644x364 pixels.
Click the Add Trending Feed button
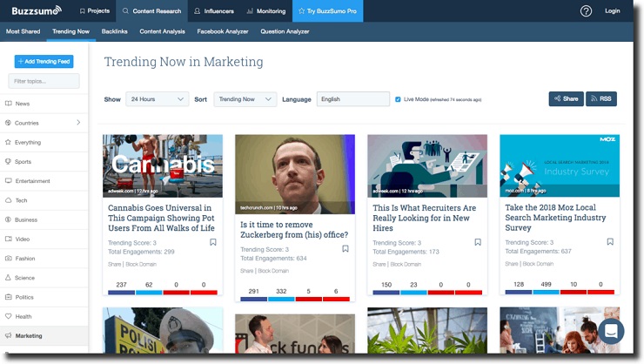[x=44, y=61]
